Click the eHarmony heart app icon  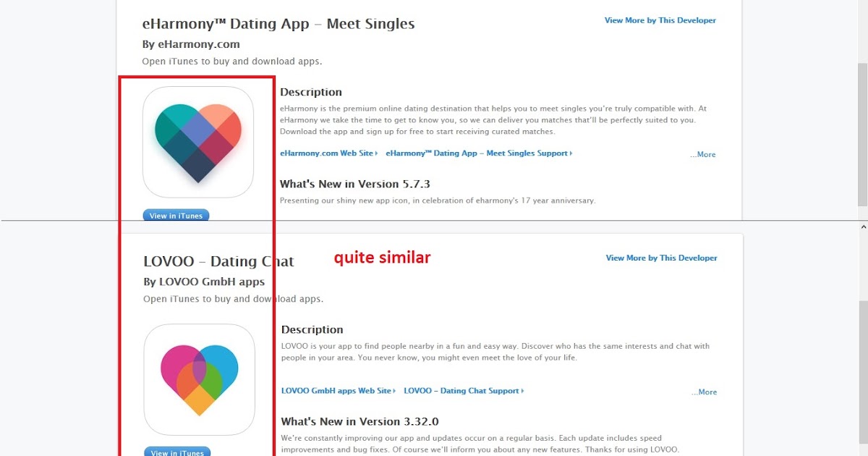coord(198,142)
